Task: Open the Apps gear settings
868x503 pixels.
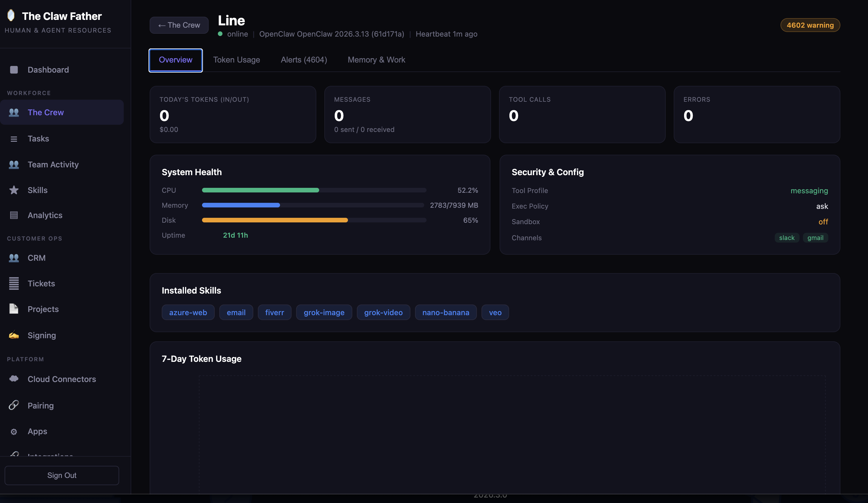Action: click(14, 431)
